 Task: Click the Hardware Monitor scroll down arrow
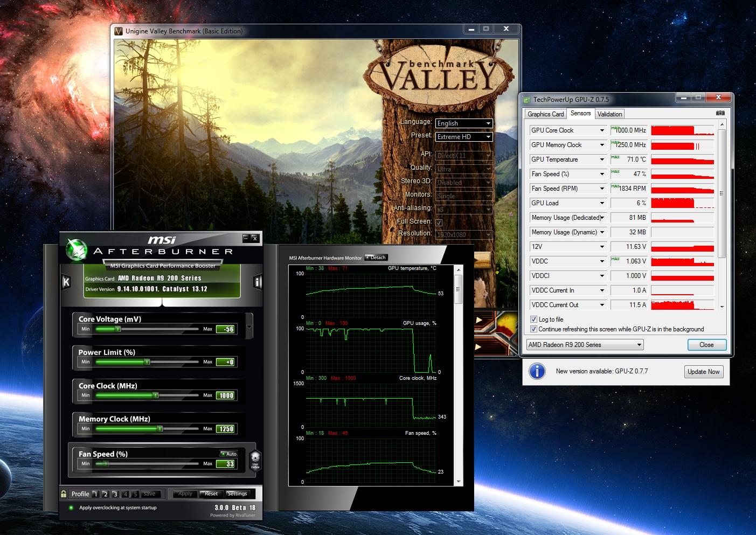[459, 481]
